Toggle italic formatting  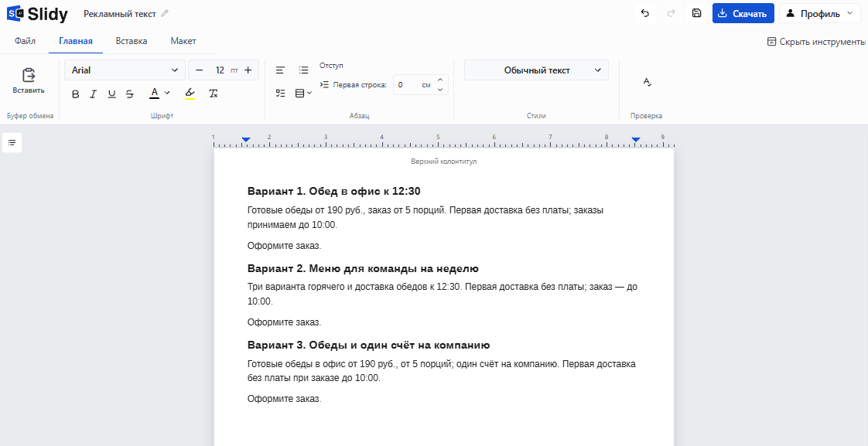[x=94, y=94]
